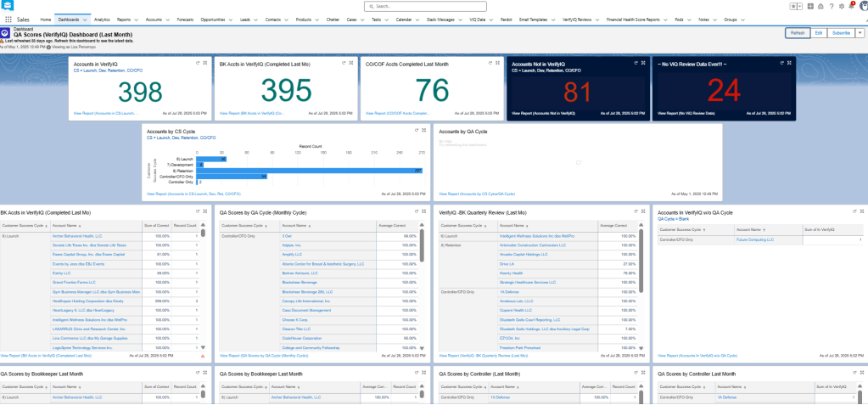868x405 pixels.
Task: Expand the Dashboards tab dropdown arrow
Action: point(85,18)
